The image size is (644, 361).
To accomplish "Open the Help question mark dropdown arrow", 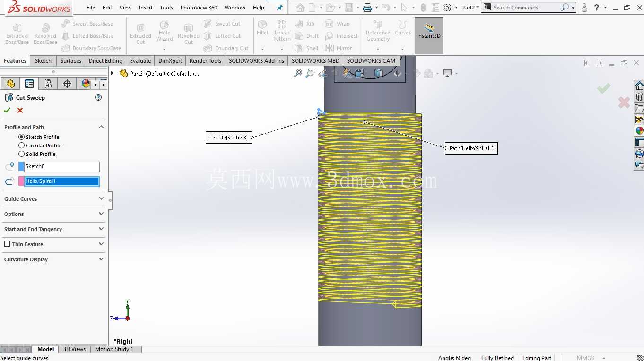I will [x=605, y=8].
